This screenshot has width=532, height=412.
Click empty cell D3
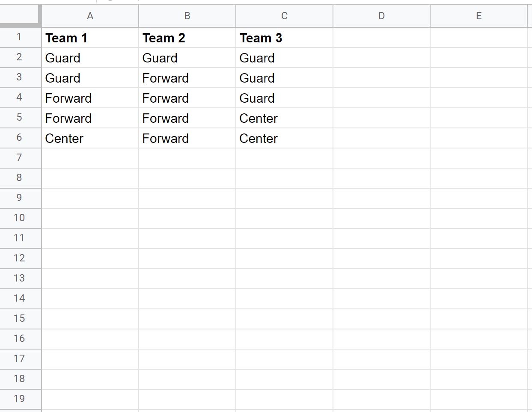pos(381,78)
